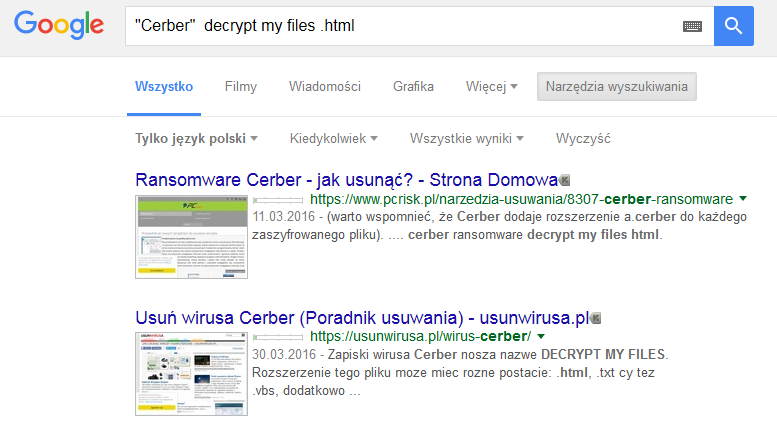Go to the Google logo homepage
Viewport: 777px width, 437px height.
pyautogui.click(x=59, y=26)
